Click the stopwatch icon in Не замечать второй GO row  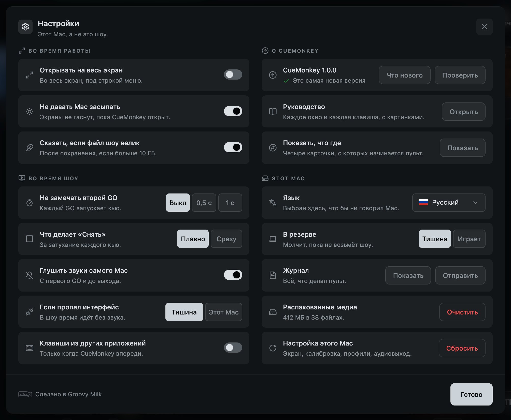tap(30, 203)
